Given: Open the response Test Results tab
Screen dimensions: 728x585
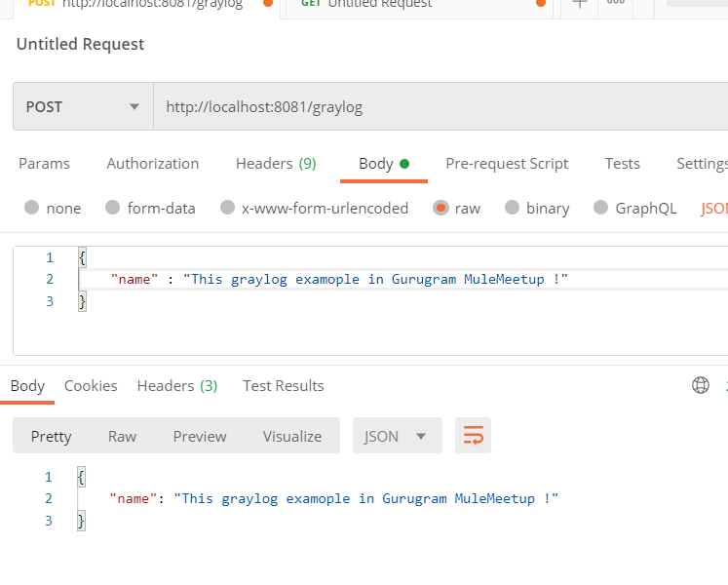Looking at the screenshot, I should click(284, 386).
